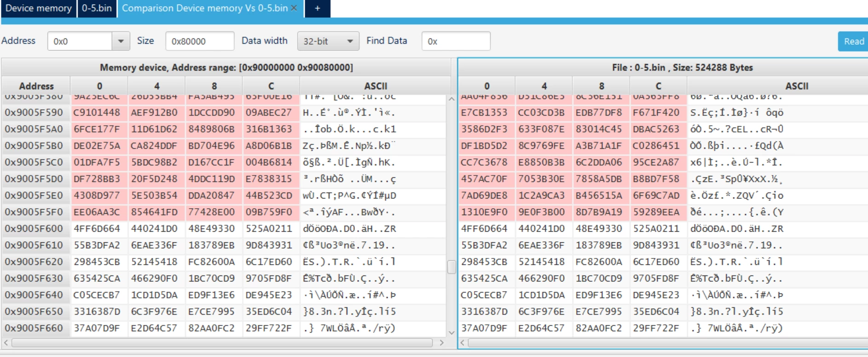Click the left table column 0 header
Viewport: 868px width, 357px height.
(99, 86)
